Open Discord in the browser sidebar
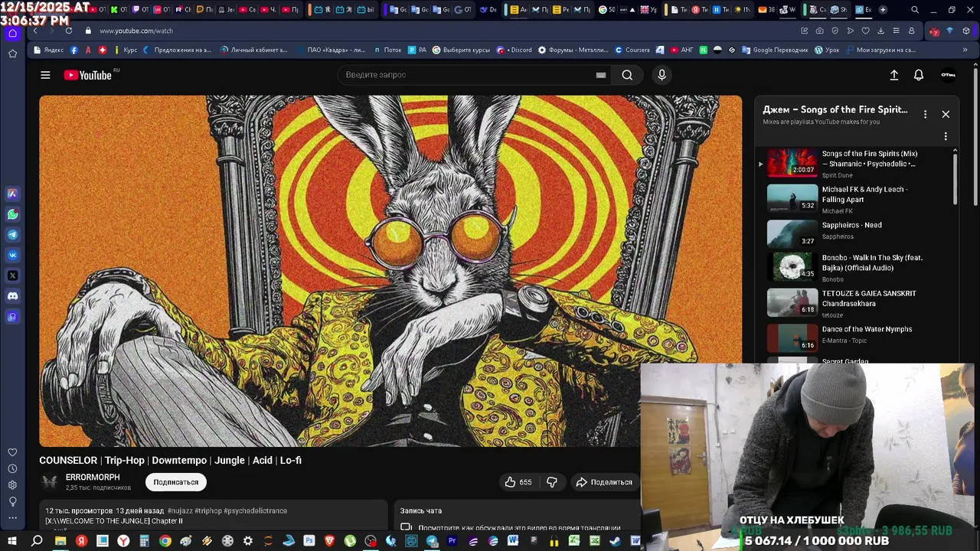980x551 pixels. 12,296
